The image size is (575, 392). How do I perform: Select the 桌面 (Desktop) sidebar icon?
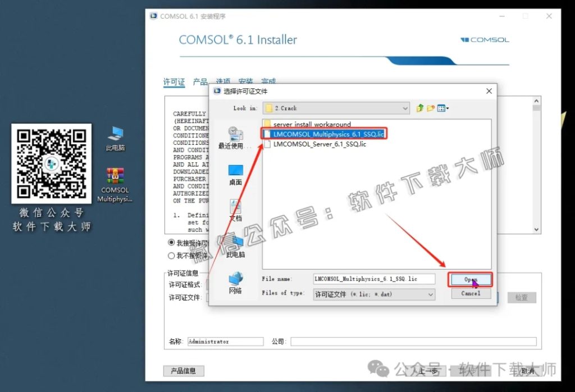(x=235, y=168)
